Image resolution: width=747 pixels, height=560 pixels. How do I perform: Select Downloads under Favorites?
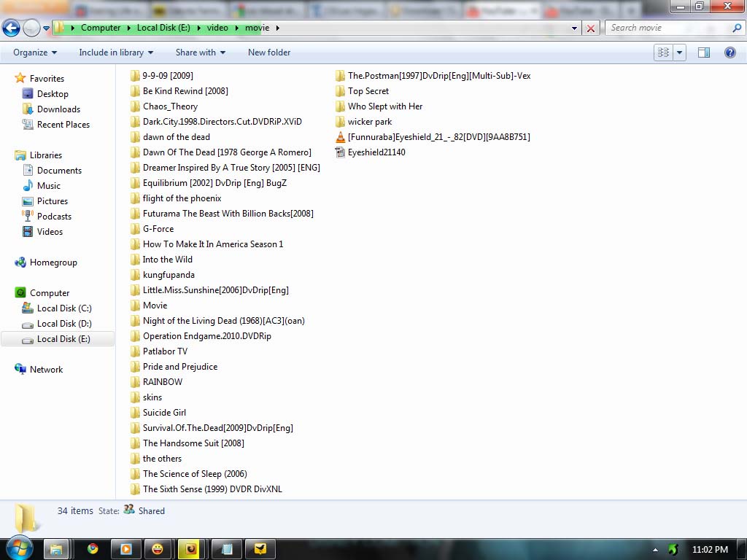click(x=58, y=109)
